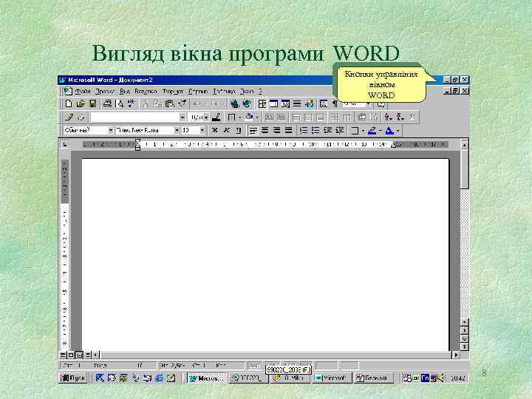Viewport: 532px width, 399px height.
Task: Sort table ascending with A-Z icon
Action: [x=388, y=117]
